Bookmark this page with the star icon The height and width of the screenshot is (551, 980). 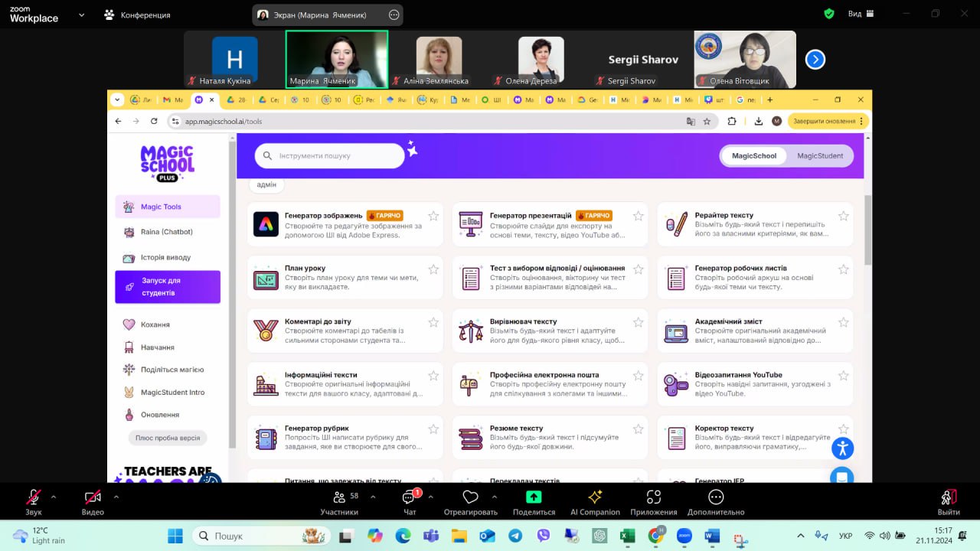tap(707, 121)
